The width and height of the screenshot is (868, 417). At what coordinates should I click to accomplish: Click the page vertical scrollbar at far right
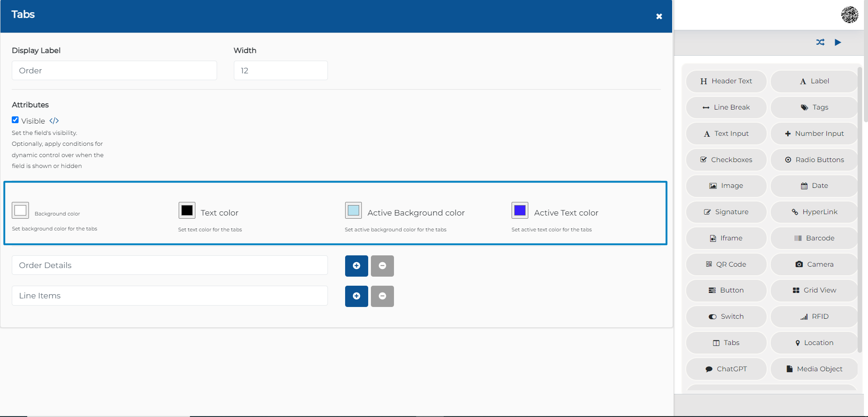click(866, 61)
